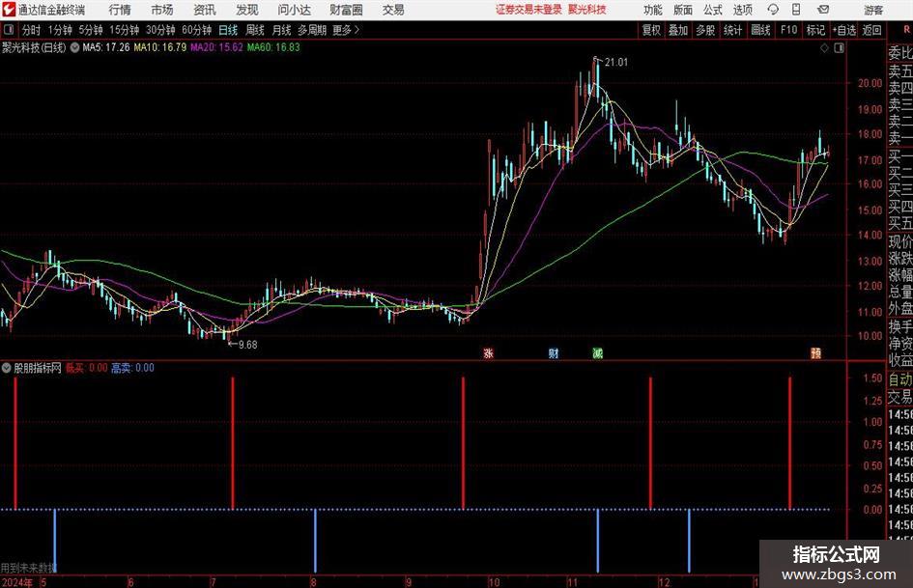
Task: Click the MA5: 17.26 indicator value
Action: (106, 47)
